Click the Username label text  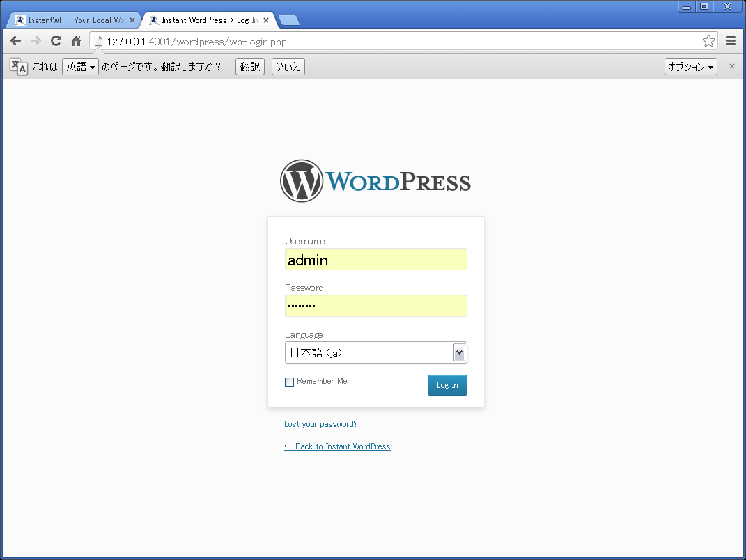[x=304, y=241]
